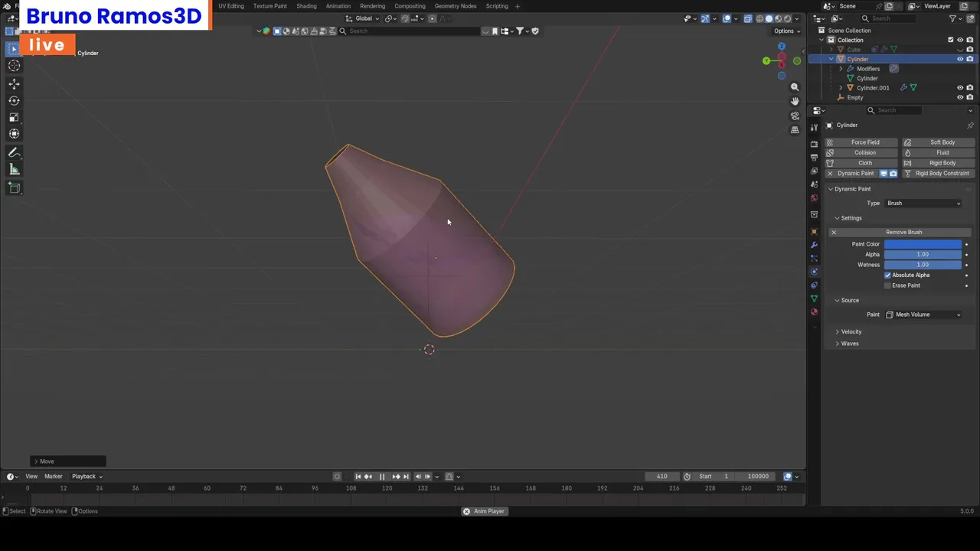Click the viewport pan hand icon

(795, 101)
